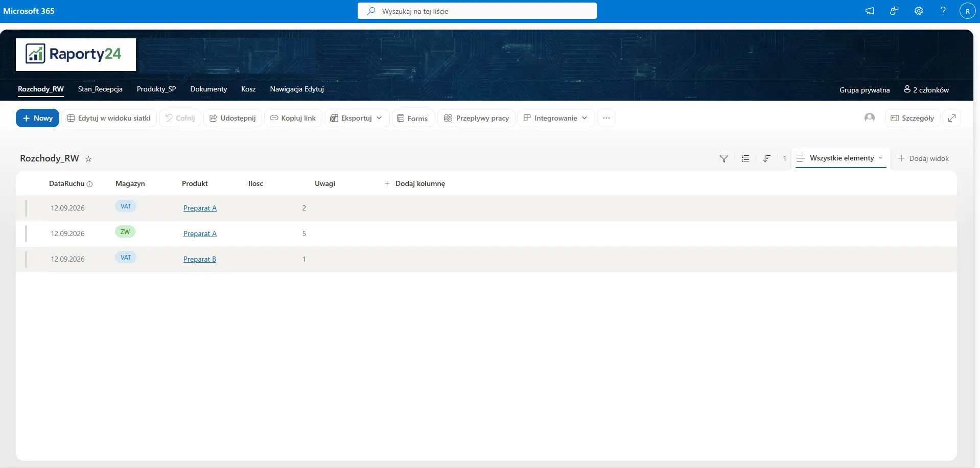Open the Produkty_SP navigation tab
This screenshot has height=468, width=980.
click(x=156, y=89)
